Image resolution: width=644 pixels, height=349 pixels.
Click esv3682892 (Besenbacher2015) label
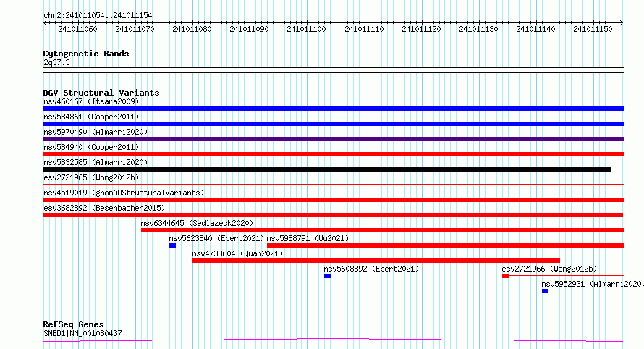pyautogui.click(x=104, y=208)
